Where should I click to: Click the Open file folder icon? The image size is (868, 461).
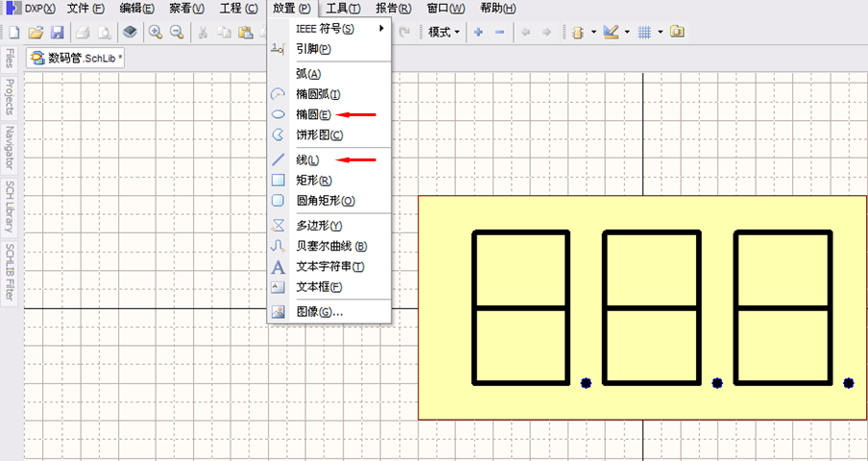tap(36, 33)
